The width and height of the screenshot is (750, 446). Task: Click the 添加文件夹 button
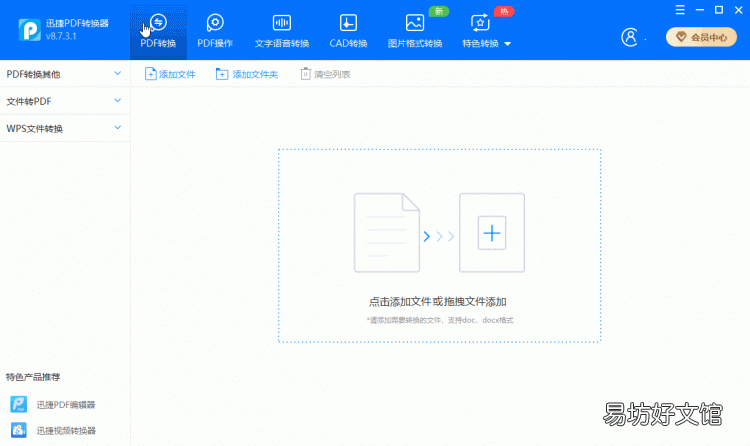click(247, 74)
